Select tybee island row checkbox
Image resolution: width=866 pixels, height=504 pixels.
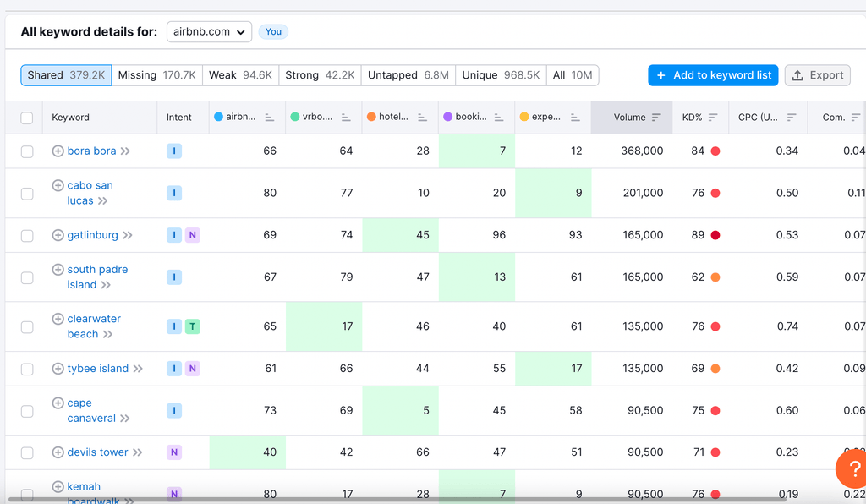26,369
